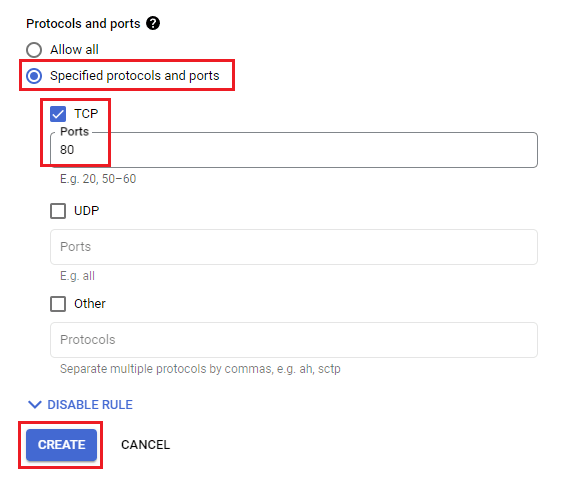Click the UDP label text
562x496 pixels.
(x=86, y=211)
